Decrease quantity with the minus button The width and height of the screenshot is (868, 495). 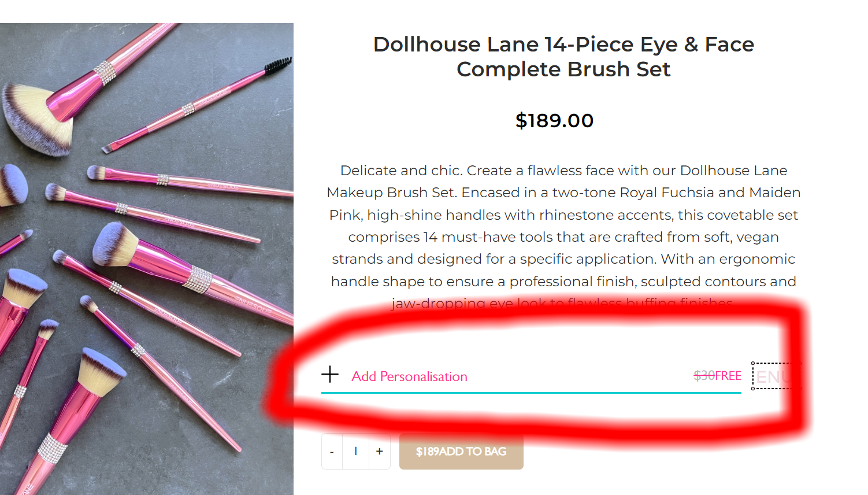(x=332, y=452)
